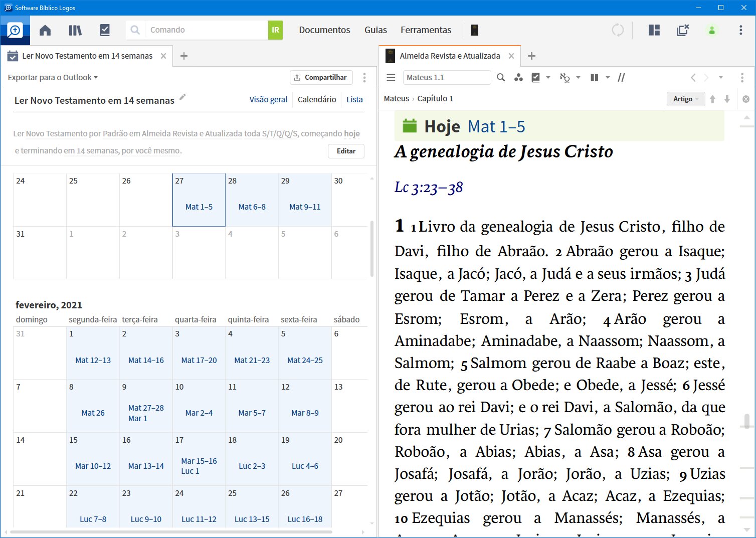Image resolution: width=756 pixels, height=538 pixels.
Task: Add new tab next to Almeida tab
Action: [x=532, y=56]
